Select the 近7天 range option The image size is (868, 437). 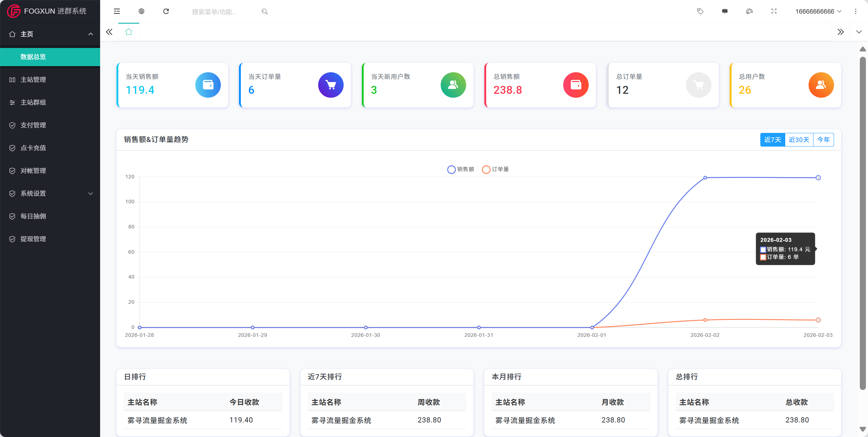(772, 140)
